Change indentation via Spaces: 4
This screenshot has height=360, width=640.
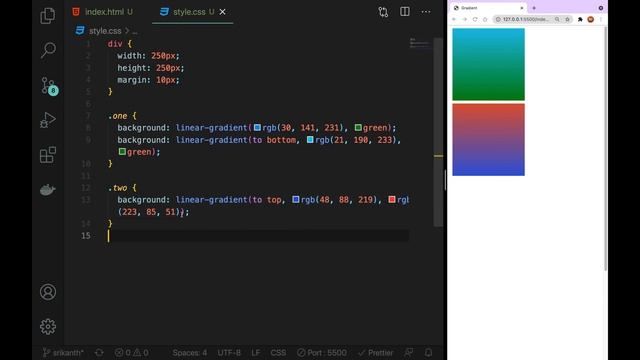[x=189, y=353]
